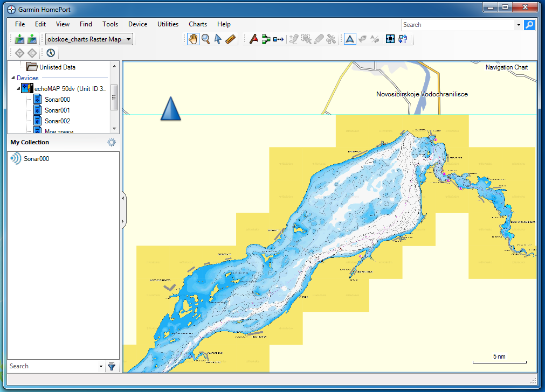Click the clock icon in the lower toolbar

51,53
